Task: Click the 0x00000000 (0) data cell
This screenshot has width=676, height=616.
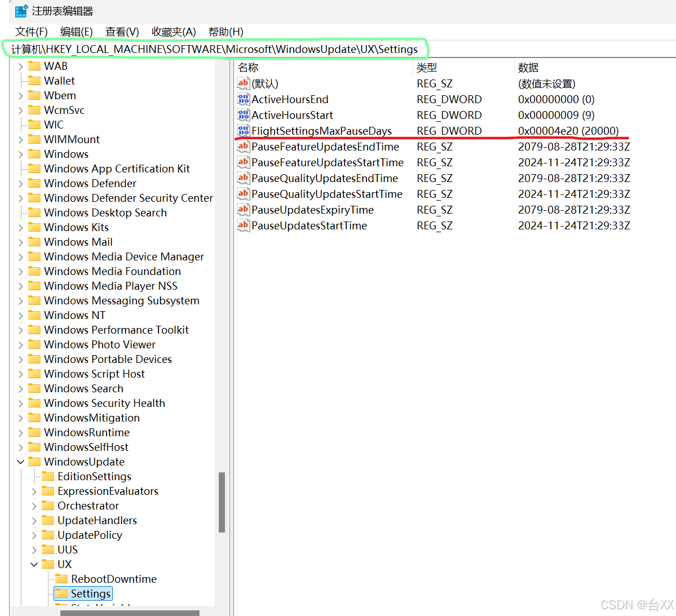Action: 556,99
